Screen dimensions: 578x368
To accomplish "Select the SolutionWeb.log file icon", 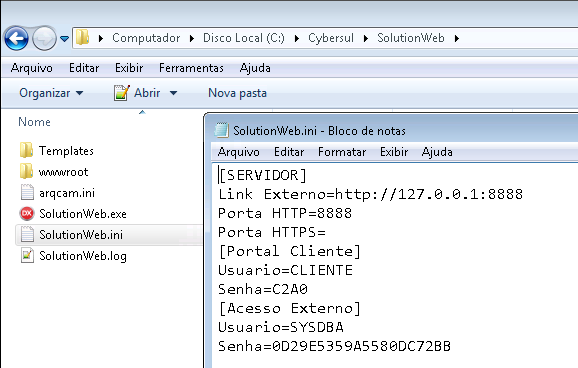I will pyautogui.click(x=27, y=255).
